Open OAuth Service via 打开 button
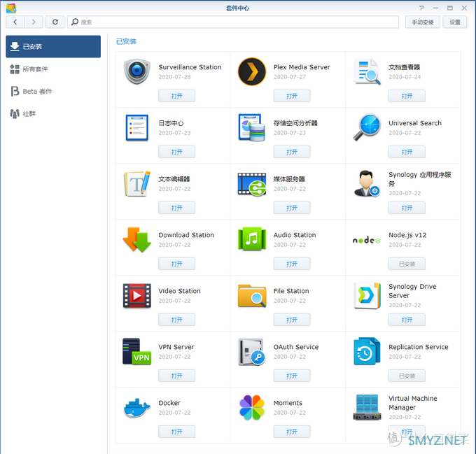The height and width of the screenshot is (454, 476). point(292,376)
